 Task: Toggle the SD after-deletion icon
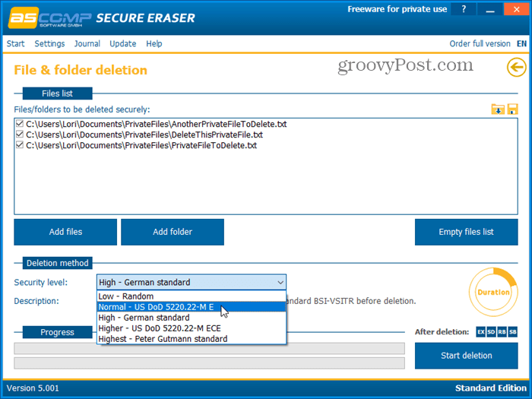(x=491, y=332)
